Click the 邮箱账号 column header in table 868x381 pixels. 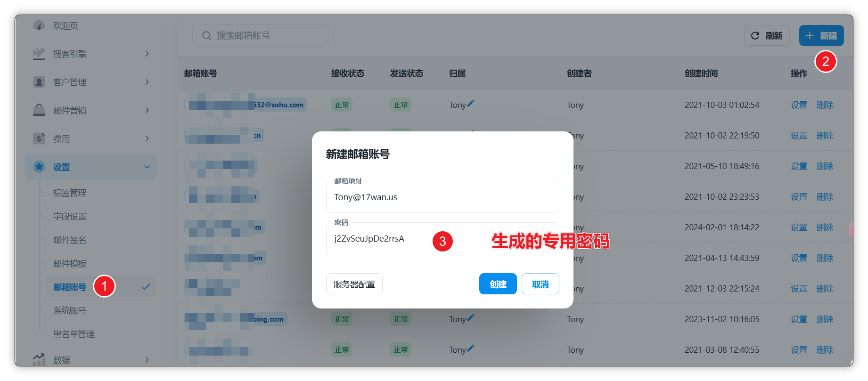201,73
